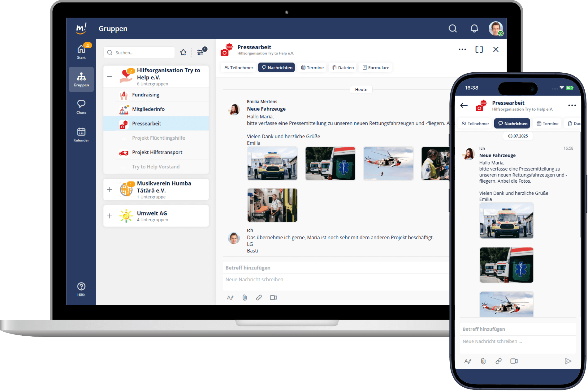Close the Pressearbeit panel on laptop
Viewport: 588px width, 391px height.
click(496, 49)
